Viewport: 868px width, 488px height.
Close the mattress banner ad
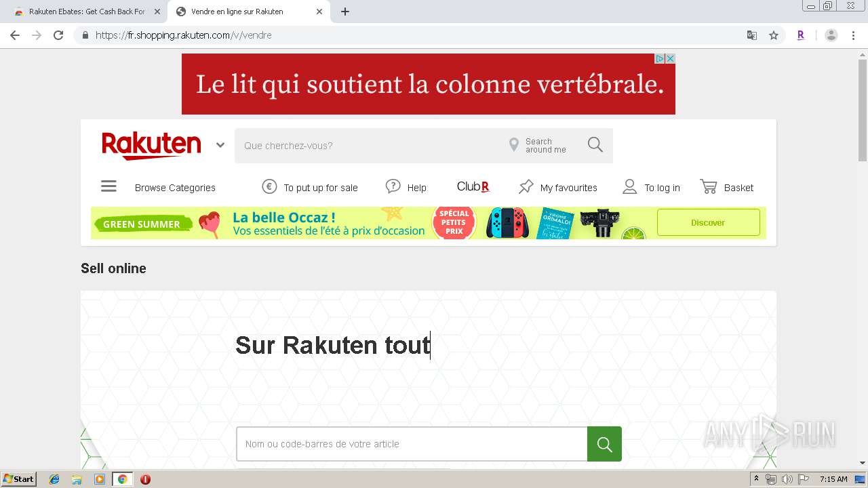click(x=670, y=59)
